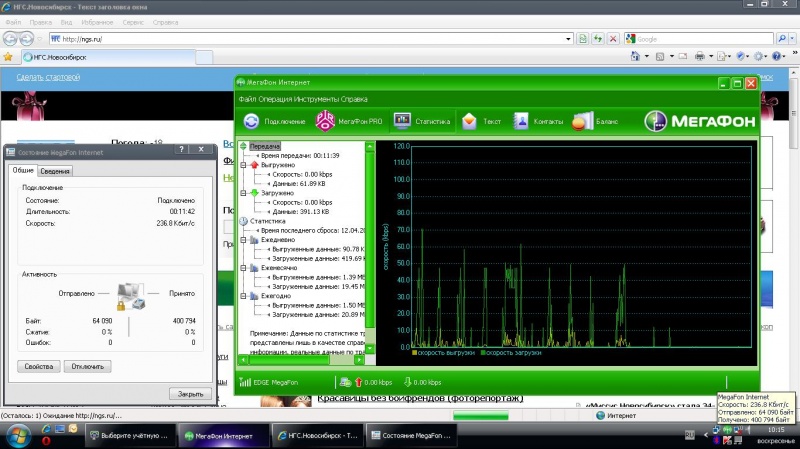Collapse the Выгружено tree node
The height and width of the screenshot is (449, 800).
pyautogui.click(x=243, y=165)
